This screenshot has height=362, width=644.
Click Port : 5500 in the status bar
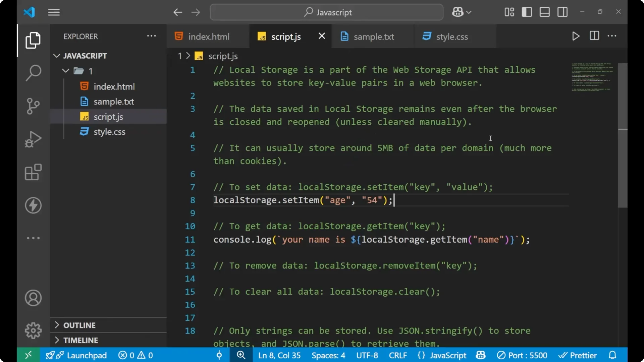pyautogui.click(x=522, y=355)
